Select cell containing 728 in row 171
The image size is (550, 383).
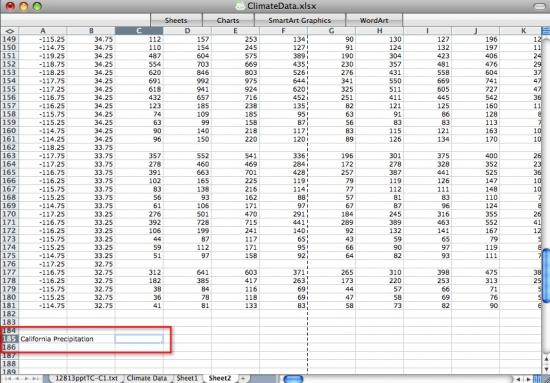187,222
